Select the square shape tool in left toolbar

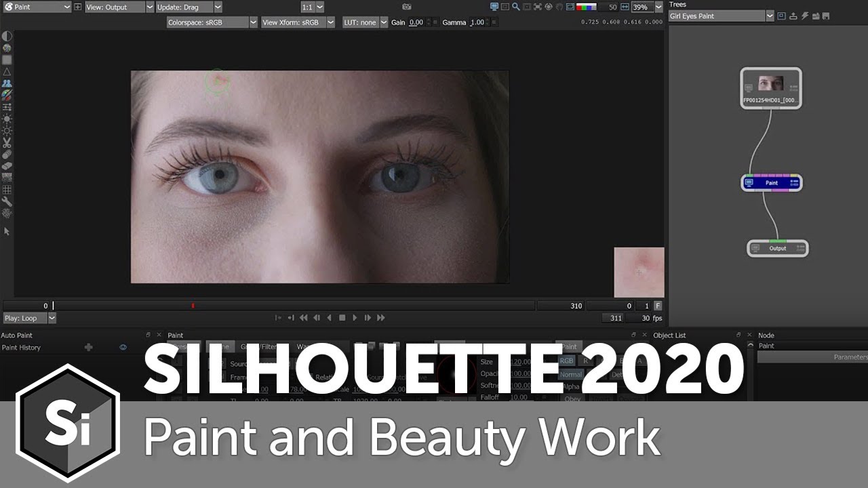coord(7,60)
